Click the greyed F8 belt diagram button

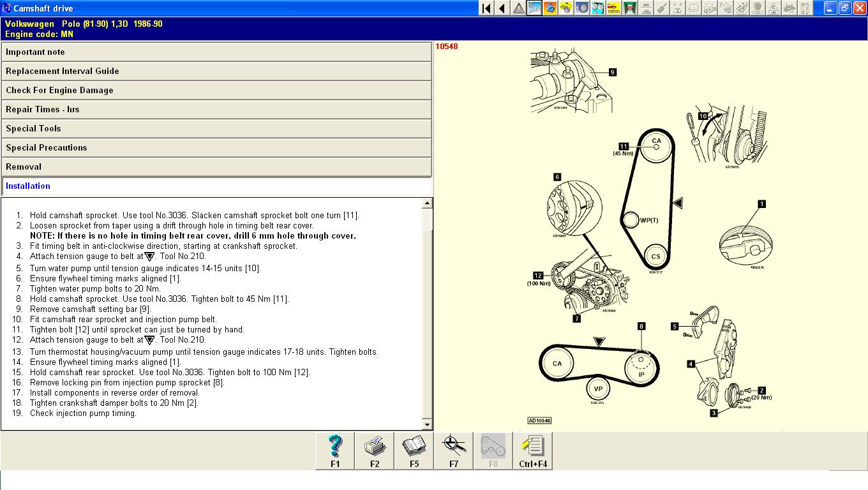(493, 451)
